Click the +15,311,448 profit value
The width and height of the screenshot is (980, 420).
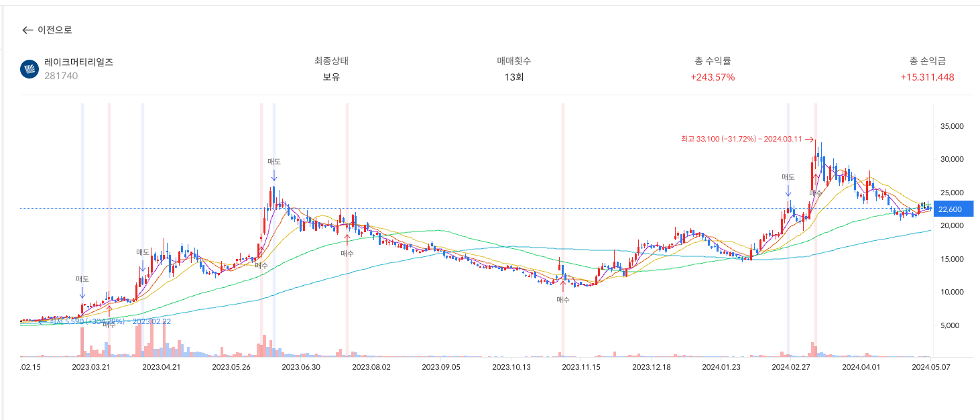tap(928, 77)
